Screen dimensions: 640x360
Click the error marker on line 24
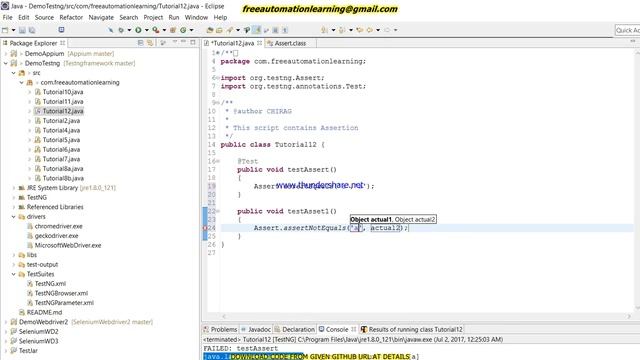[205, 228]
